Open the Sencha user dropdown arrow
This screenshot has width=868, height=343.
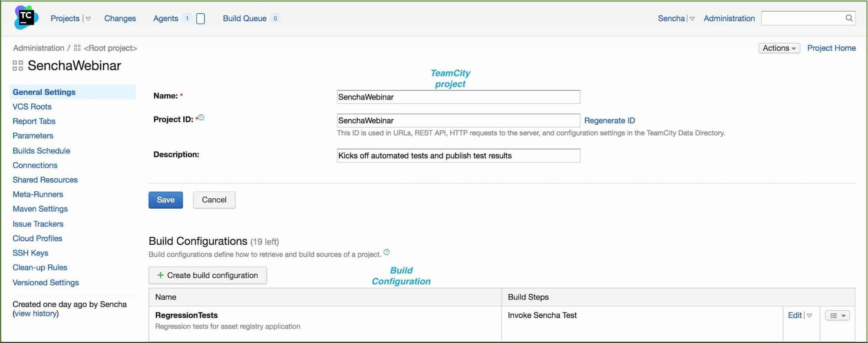(x=692, y=19)
